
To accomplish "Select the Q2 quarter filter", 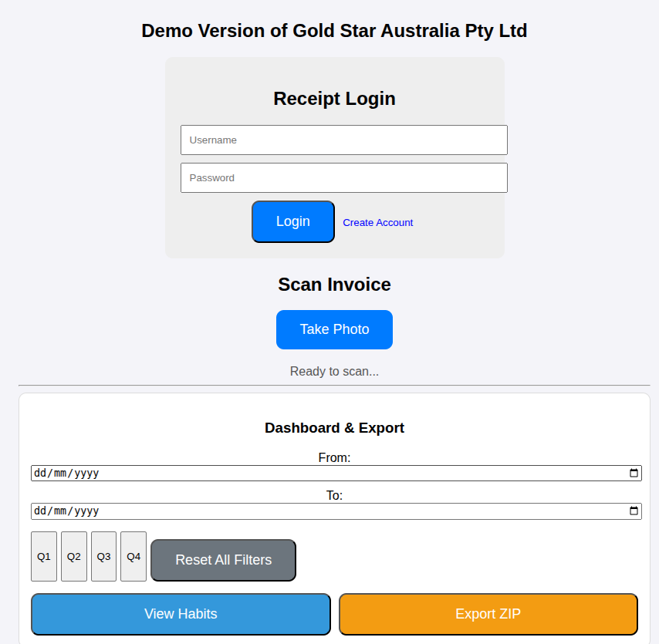I will 74,556.
